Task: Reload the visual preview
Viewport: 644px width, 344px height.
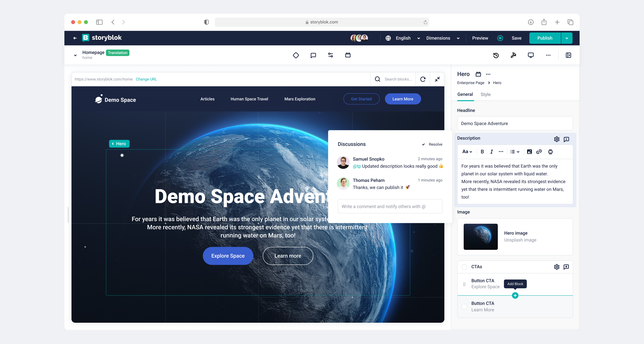Action: coord(423,79)
